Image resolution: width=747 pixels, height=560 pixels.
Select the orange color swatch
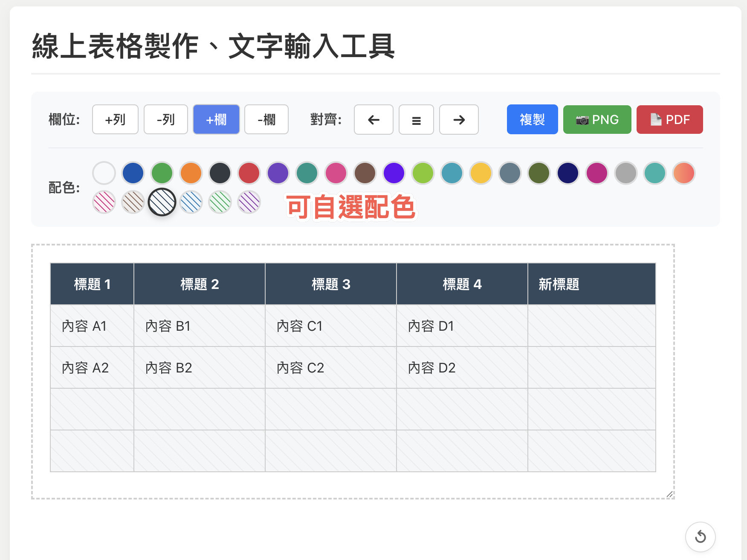point(191,173)
